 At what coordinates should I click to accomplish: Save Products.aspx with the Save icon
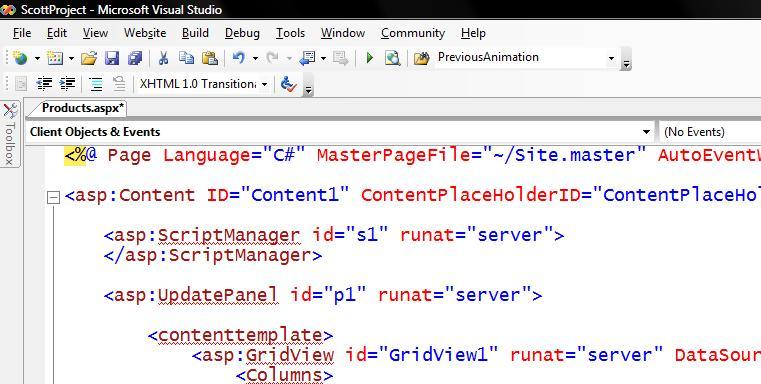112,58
